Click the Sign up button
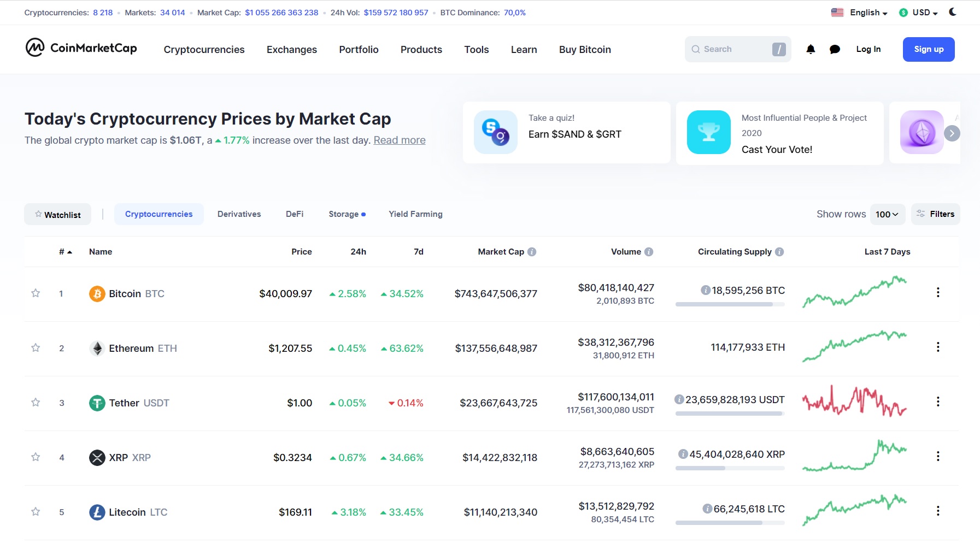This screenshot has height=543, width=980. (x=929, y=49)
